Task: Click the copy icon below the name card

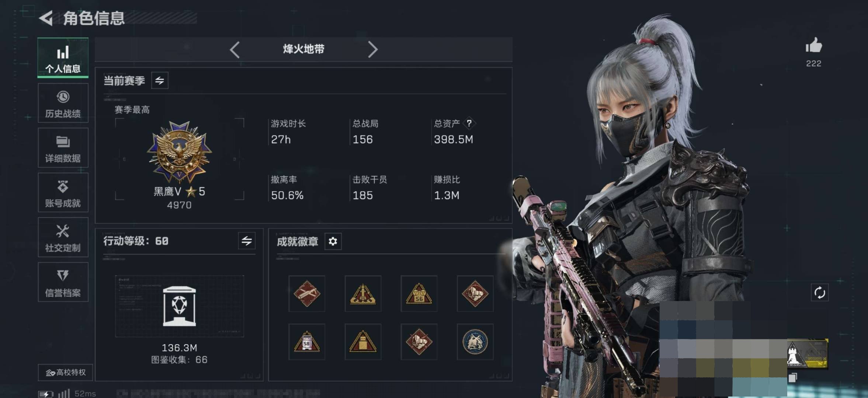Action: click(x=792, y=378)
